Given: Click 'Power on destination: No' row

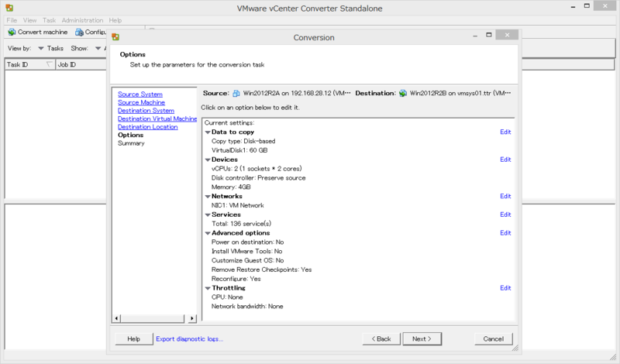Looking at the screenshot, I should (x=247, y=242).
